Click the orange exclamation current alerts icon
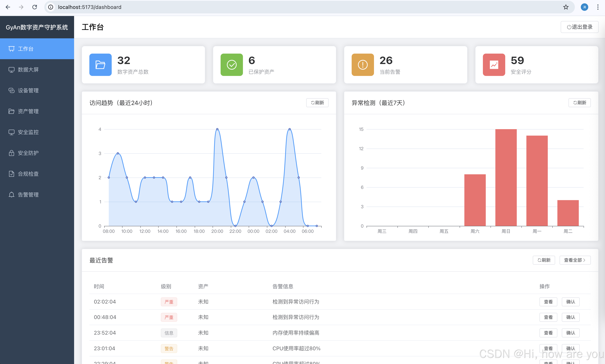 [363, 65]
